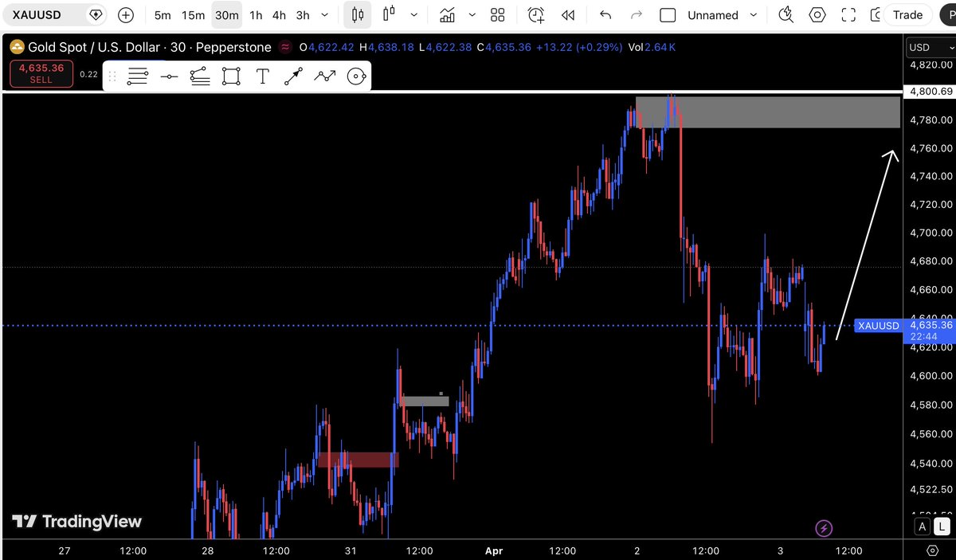Toggle log scale with the L button

coord(942,527)
